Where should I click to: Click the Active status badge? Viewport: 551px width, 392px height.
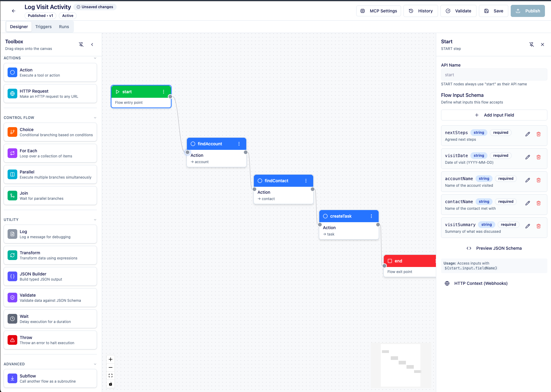tap(68, 16)
